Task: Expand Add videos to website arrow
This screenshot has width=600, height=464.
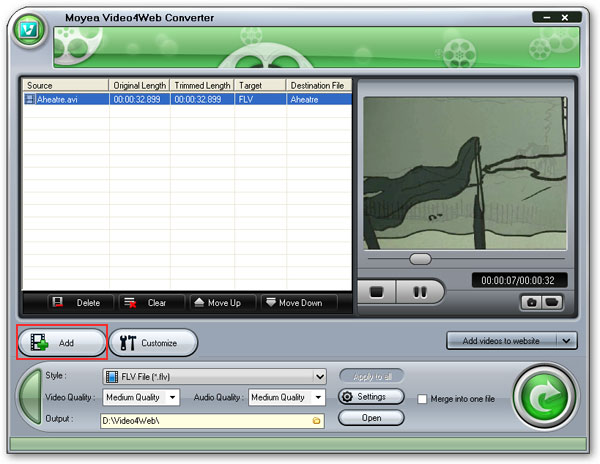Action: [567, 340]
